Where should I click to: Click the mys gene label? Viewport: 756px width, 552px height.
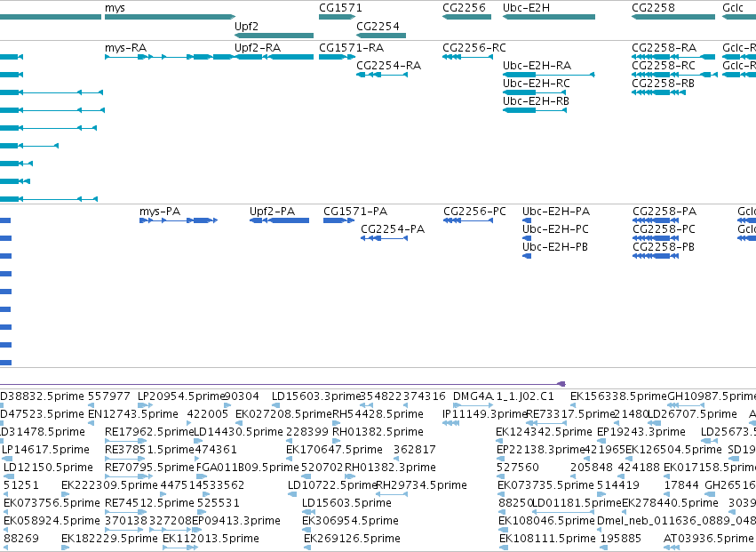115,8
